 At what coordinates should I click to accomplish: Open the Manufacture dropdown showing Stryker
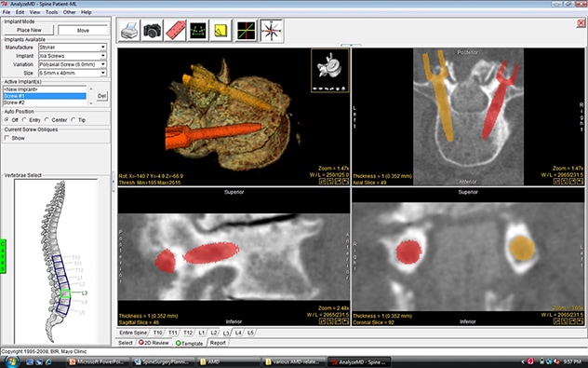(x=73, y=48)
